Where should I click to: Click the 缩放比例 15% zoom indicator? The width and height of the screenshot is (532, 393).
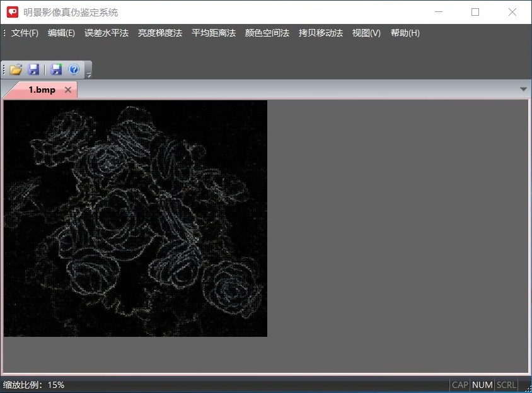tap(31, 385)
